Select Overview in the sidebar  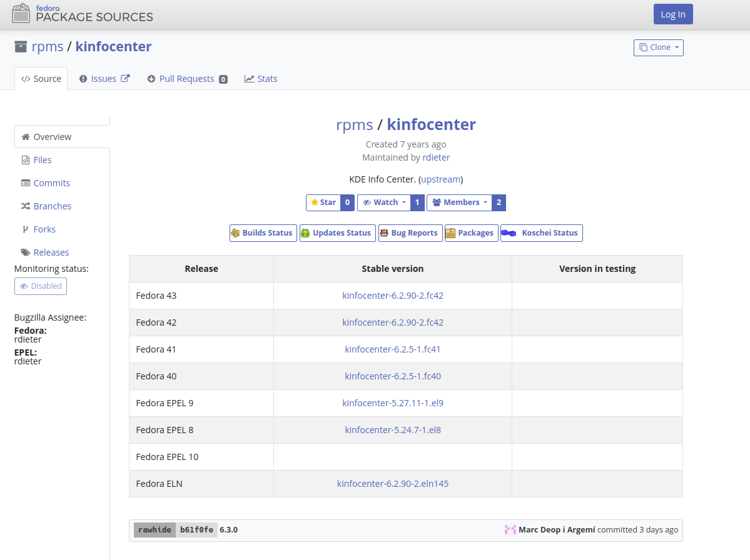tap(62, 137)
